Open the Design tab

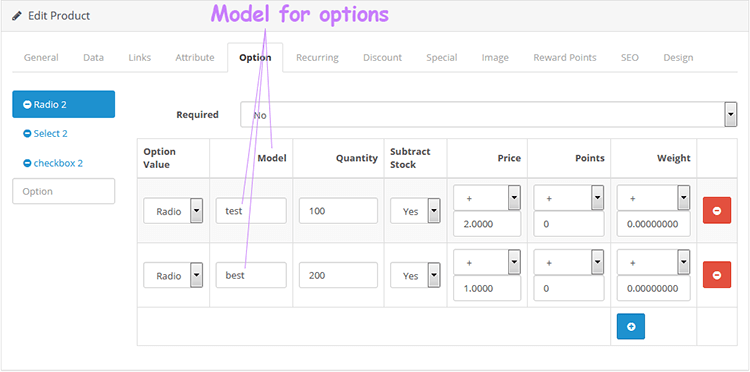[678, 58]
